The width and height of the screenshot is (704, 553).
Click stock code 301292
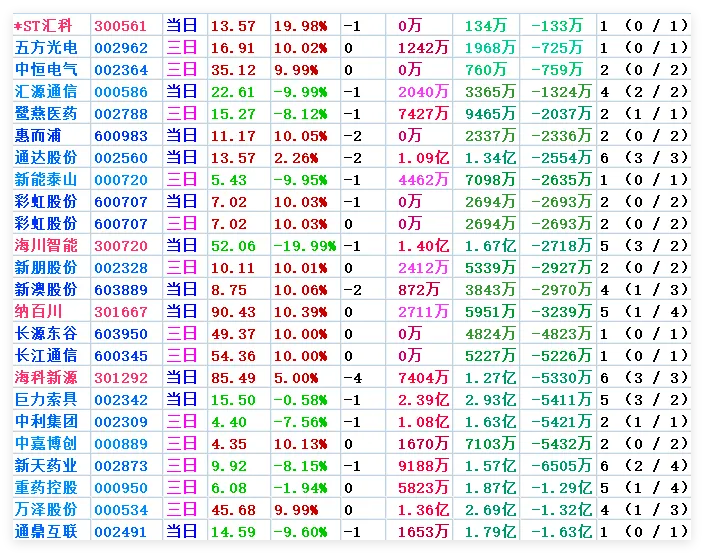coord(121,378)
